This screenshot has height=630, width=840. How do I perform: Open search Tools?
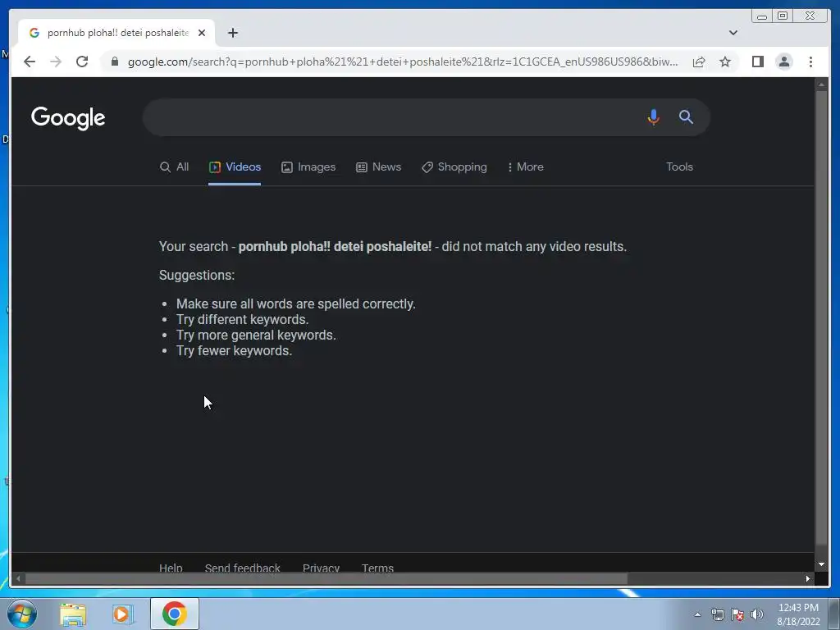(x=679, y=167)
